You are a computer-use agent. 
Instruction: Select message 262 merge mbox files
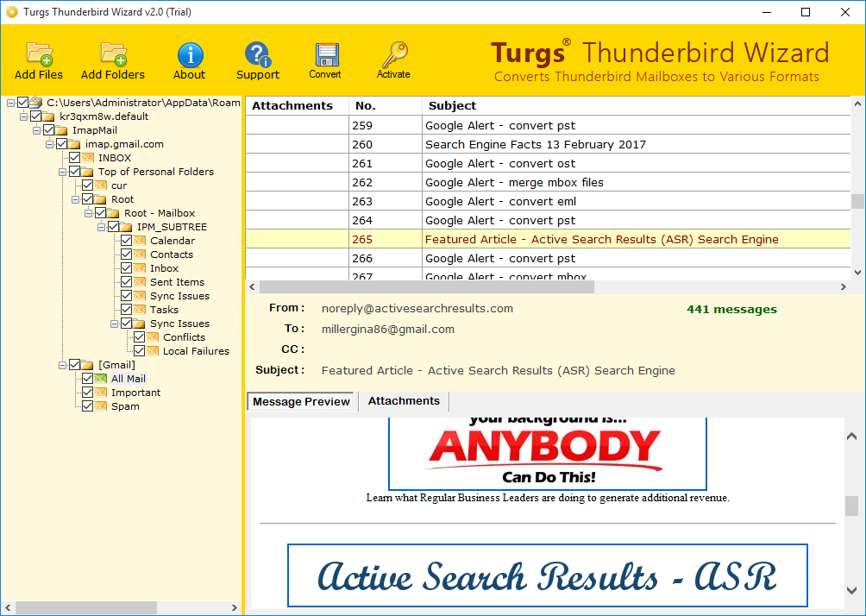tap(548, 183)
